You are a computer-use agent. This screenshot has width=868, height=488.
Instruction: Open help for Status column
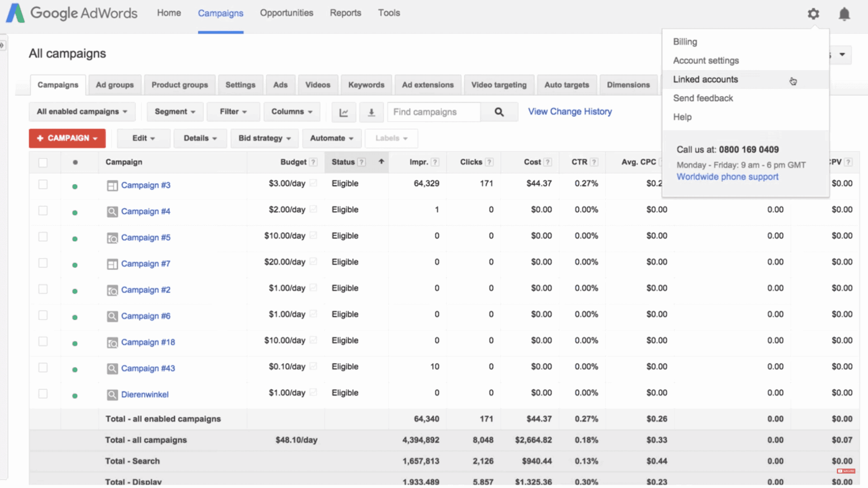361,162
